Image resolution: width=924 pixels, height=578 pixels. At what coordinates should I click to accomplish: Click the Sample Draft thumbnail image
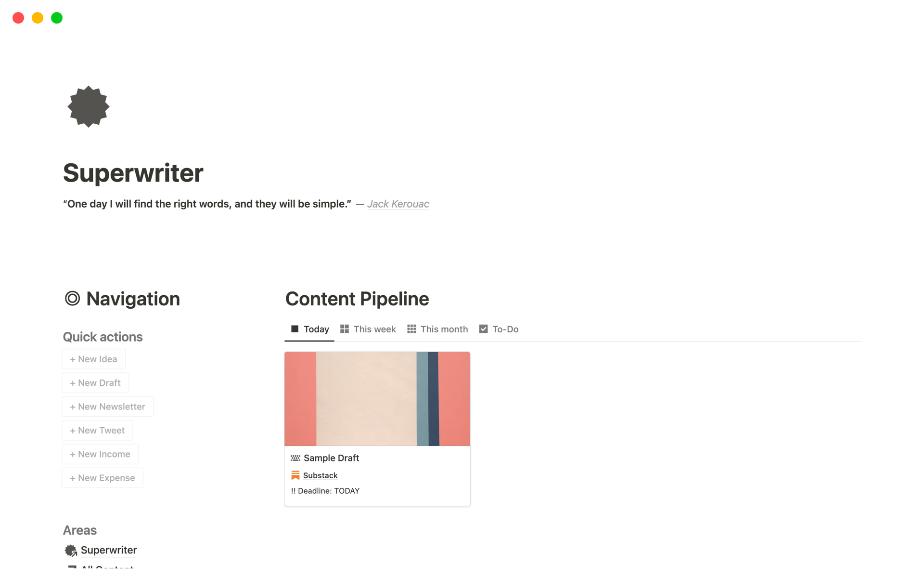click(x=377, y=398)
